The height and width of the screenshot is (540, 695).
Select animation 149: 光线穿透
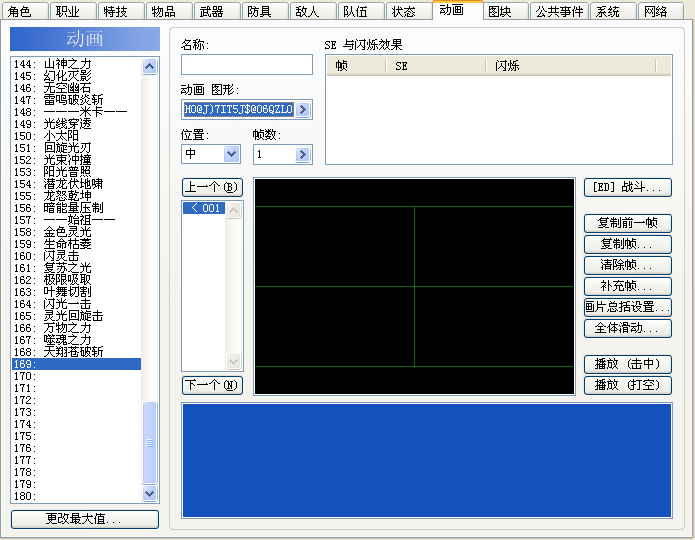76,124
